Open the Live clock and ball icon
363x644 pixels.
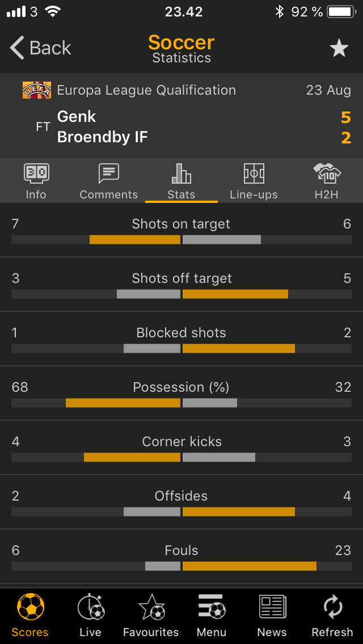(90, 615)
